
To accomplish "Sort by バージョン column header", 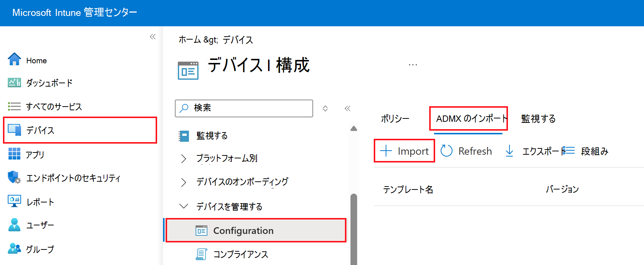I will click(562, 189).
